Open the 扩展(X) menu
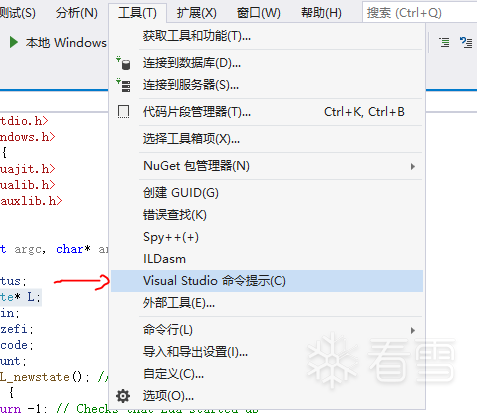Viewport: 477px width, 413px height. pos(197,13)
